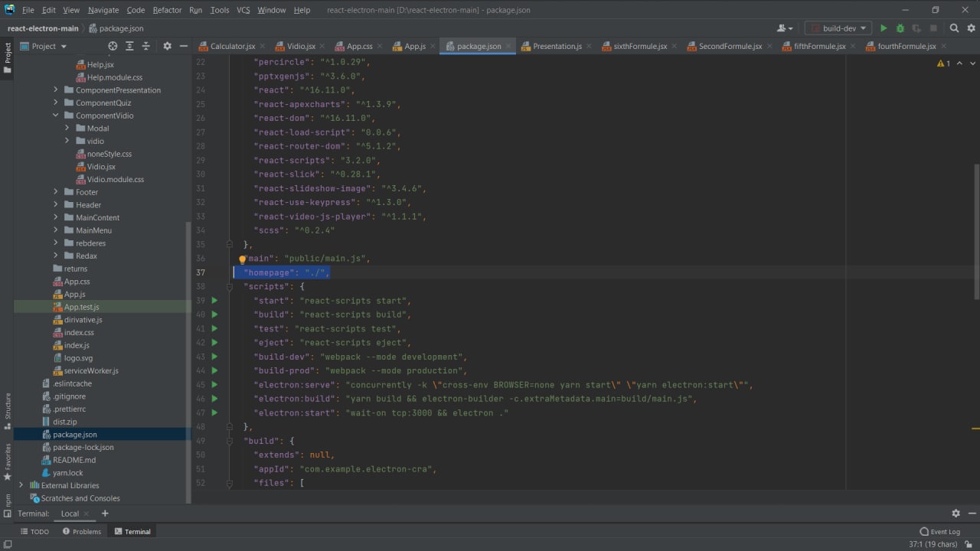Open the Event Log

tap(939, 531)
